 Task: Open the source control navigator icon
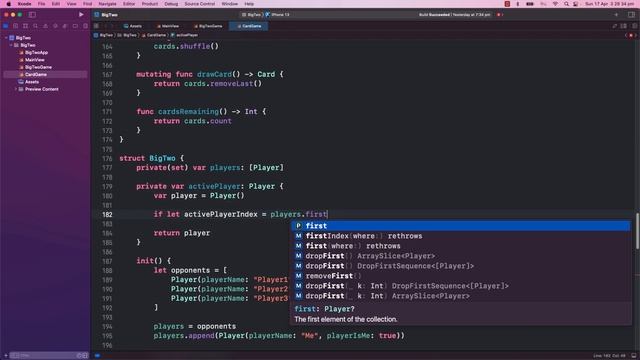[16, 26]
